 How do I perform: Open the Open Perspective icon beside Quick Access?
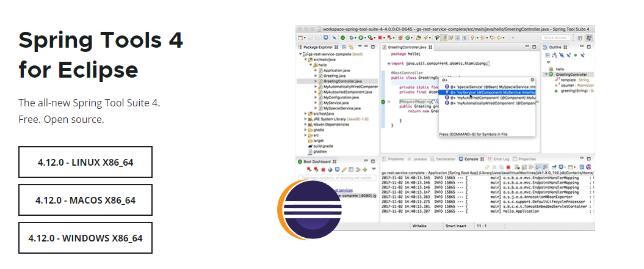coord(581,38)
